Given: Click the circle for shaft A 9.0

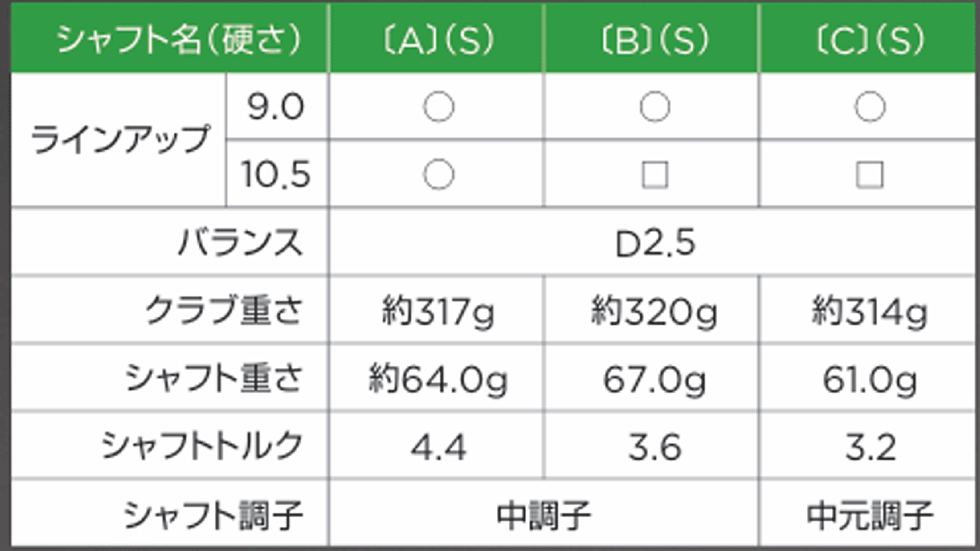Looking at the screenshot, I should 438,107.
